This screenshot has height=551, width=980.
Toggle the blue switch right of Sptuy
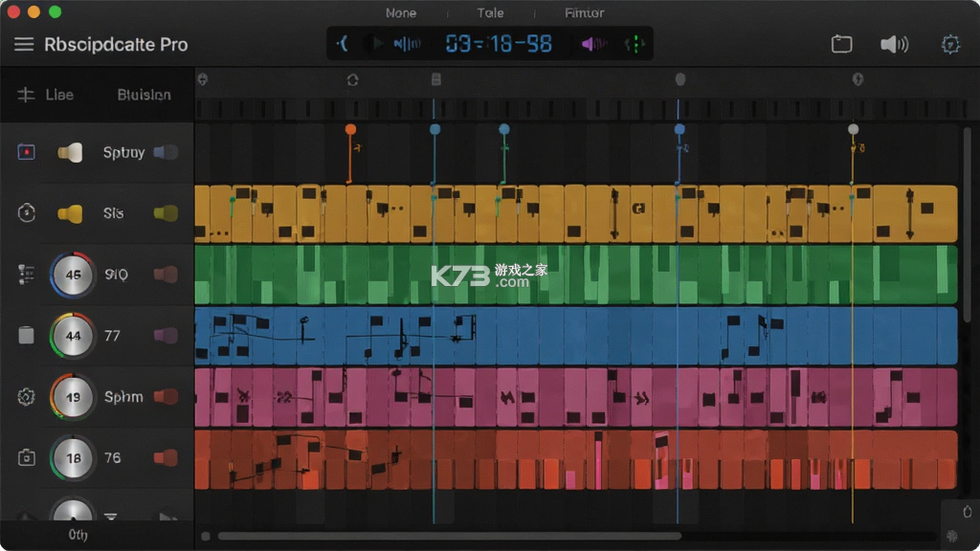166,152
